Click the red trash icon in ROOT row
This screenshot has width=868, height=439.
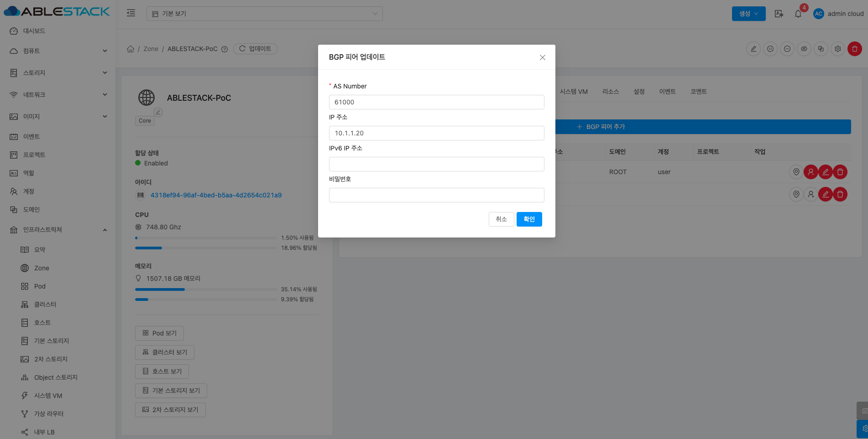(x=840, y=172)
